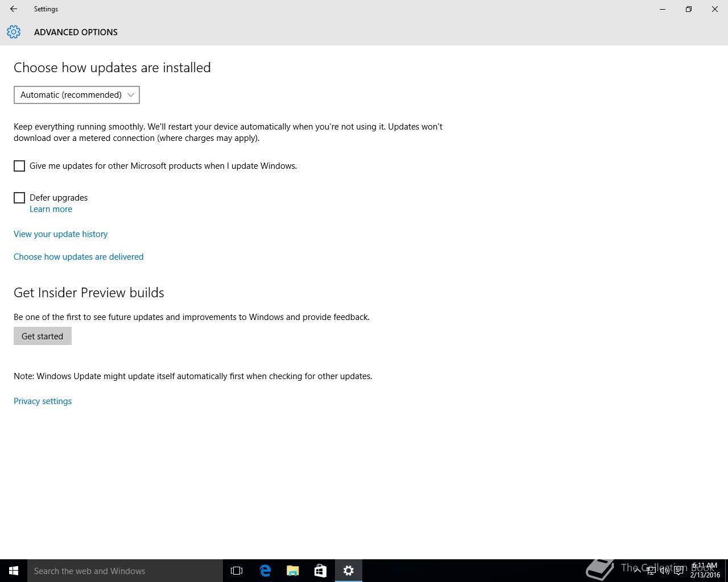Open the Privacy settings link
The width and height of the screenshot is (728, 582).
tap(43, 401)
